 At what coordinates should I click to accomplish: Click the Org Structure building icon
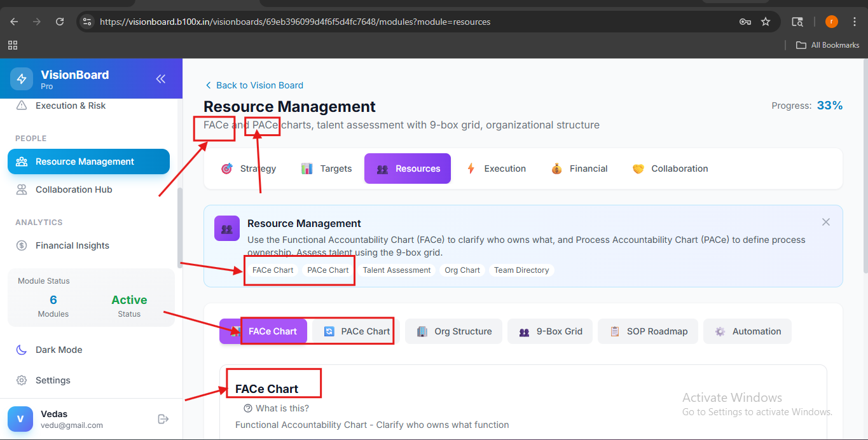tap(422, 331)
